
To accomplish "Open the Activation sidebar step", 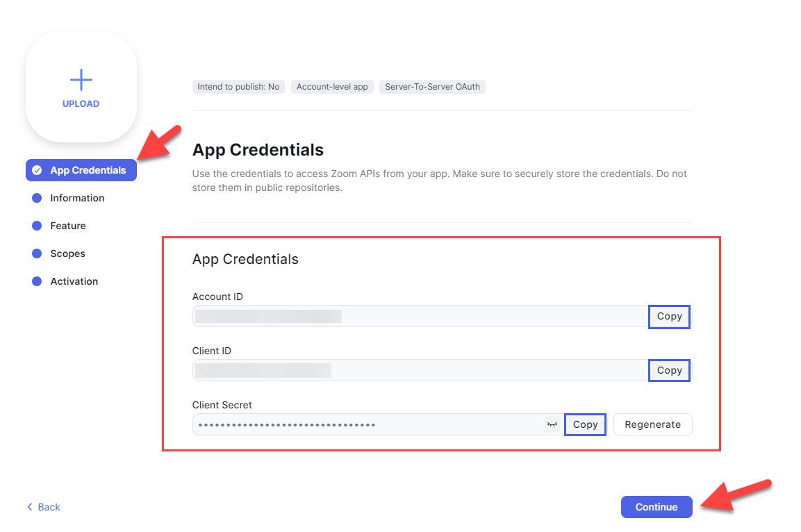I will (x=74, y=281).
